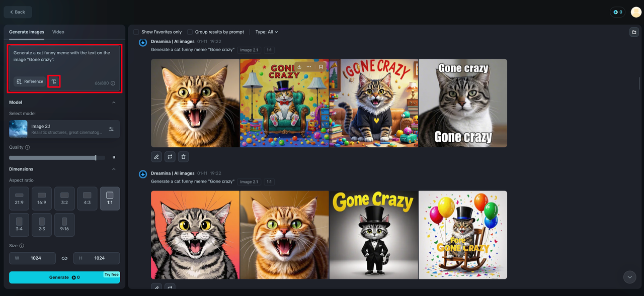This screenshot has width=644, height=296.
Task: Click the Back button
Action: tap(18, 12)
